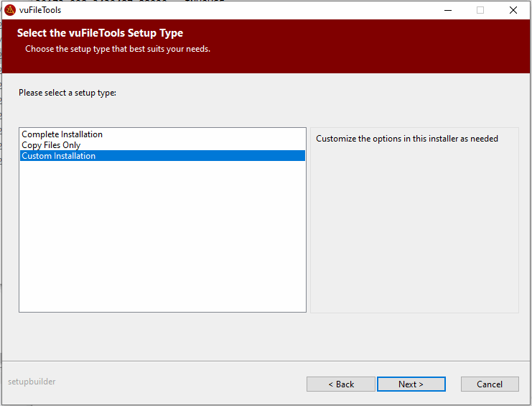Click the 'Please select a setup type:' label

pyautogui.click(x=67, y=93)
